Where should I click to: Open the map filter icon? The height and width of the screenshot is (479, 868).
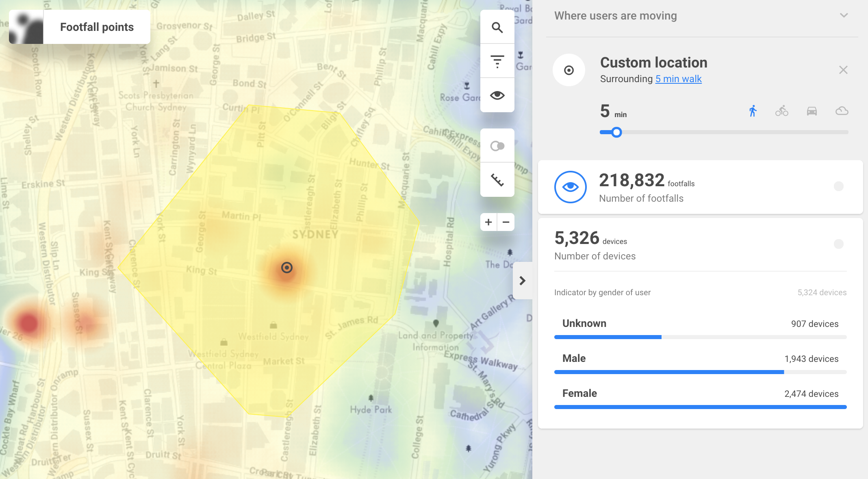pos(497,61)
